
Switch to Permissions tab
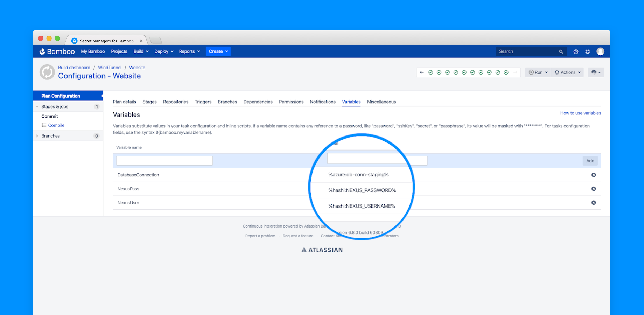point(291,102)
